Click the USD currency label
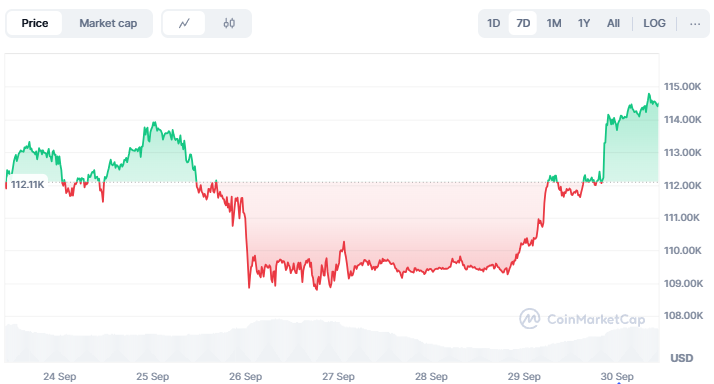 coord(682,358)
